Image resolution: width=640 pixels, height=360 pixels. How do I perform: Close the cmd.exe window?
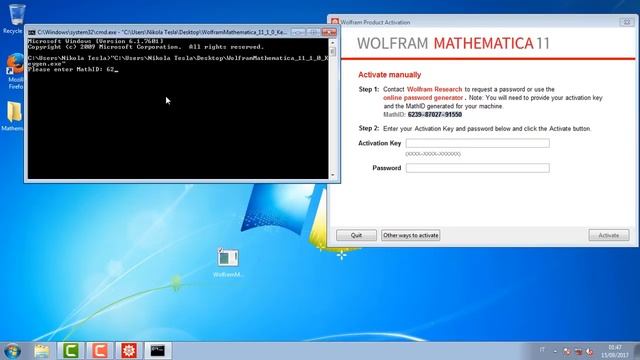pyautogui.click(x=329, y=32)
